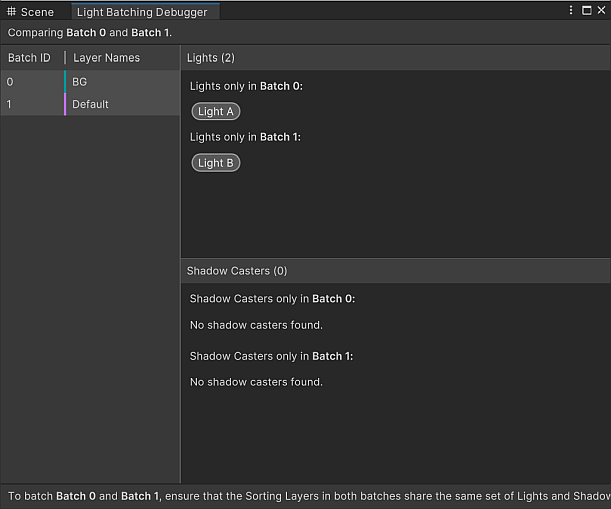Screen dimensions: 611x509
Task: Select the Light Batching Debugger tab
Action: pos(142,12)
